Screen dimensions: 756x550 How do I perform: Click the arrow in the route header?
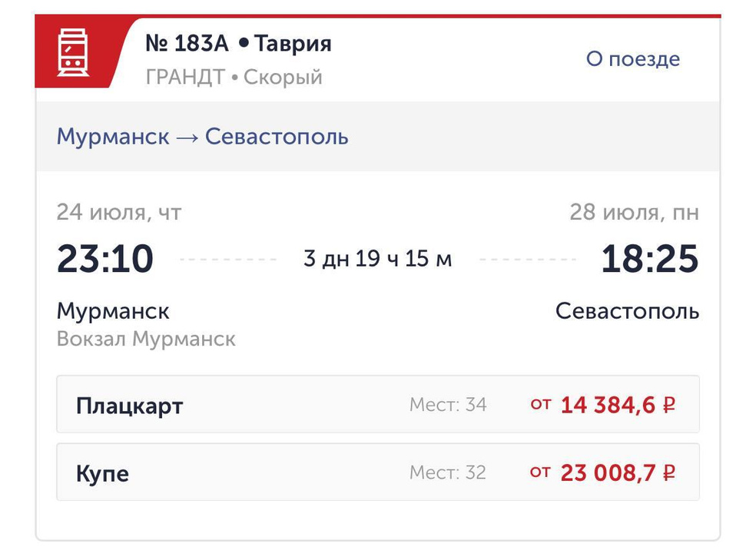187,137
